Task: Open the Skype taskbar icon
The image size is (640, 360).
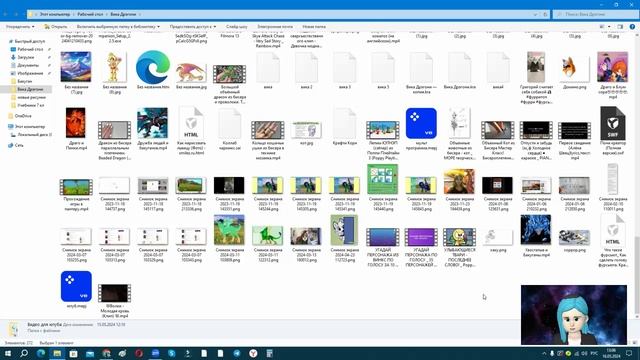Action: (171, 353)
